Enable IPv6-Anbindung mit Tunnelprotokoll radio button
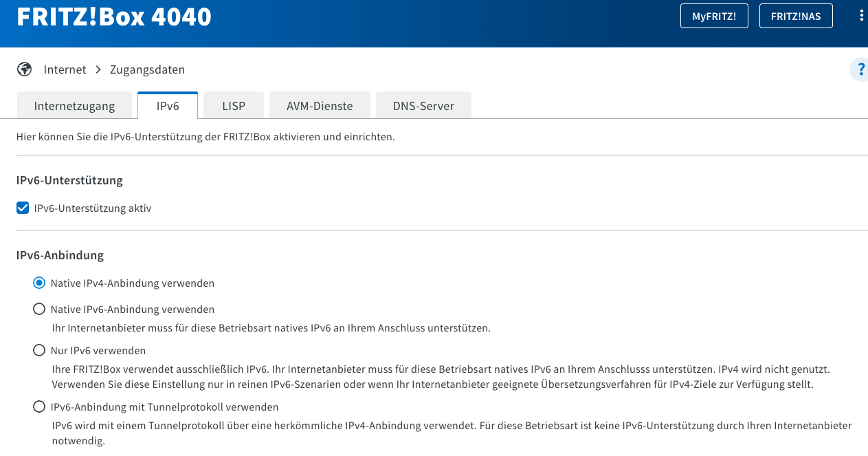Screen dimensions: 868x456 tap(39, 407)
